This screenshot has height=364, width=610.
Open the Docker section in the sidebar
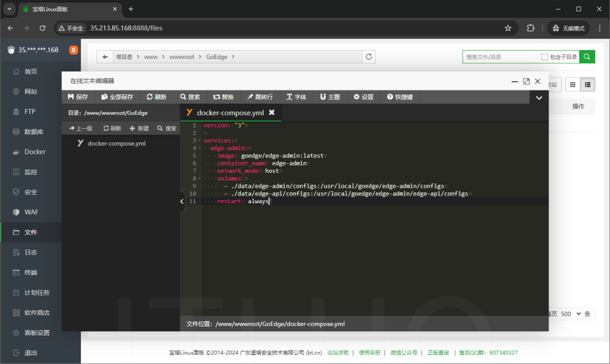31,151
